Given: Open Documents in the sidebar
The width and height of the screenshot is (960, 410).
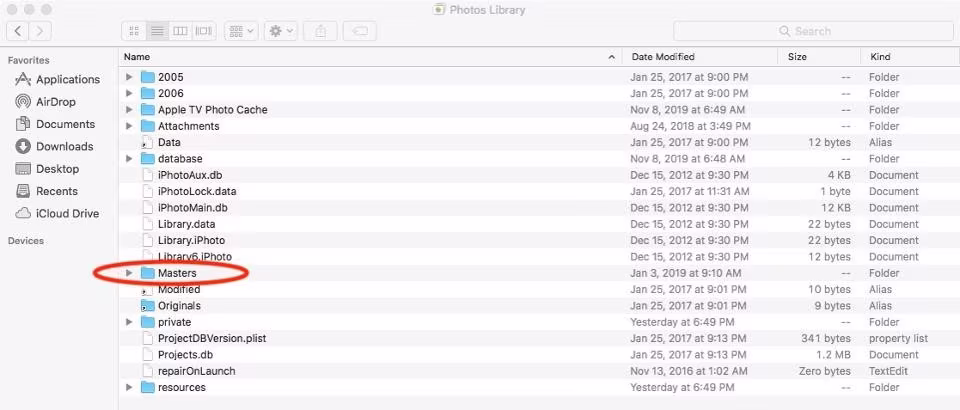Looking at the screenshot, I should 55,124.
